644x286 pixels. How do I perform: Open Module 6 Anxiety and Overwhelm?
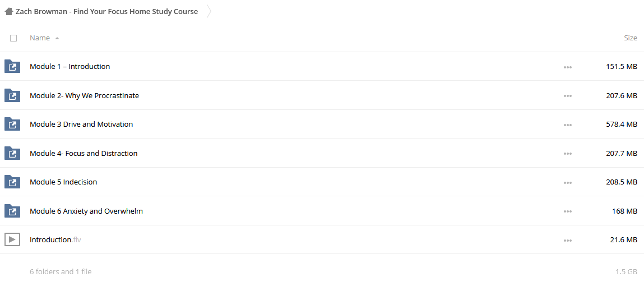(x=86, y=211)
